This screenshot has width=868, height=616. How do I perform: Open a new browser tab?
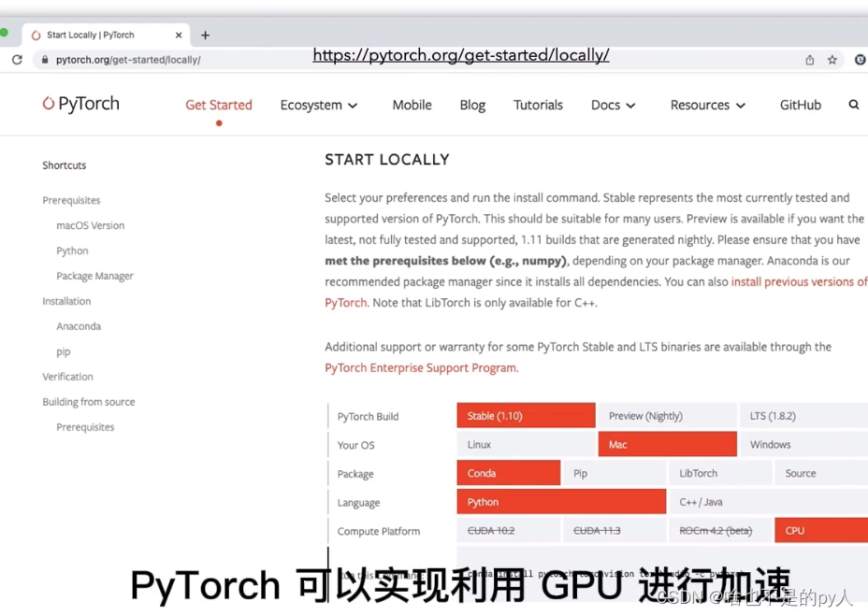click(206, 36)
